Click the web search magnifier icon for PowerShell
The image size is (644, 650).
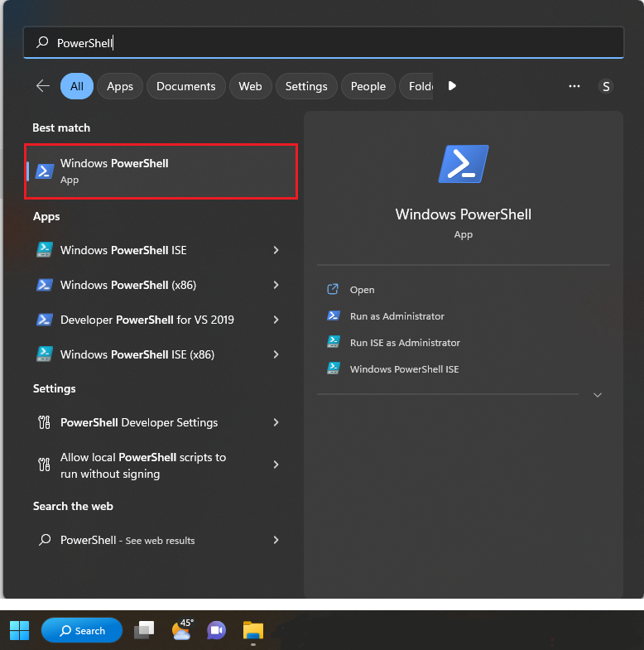(x=45, y=540)
